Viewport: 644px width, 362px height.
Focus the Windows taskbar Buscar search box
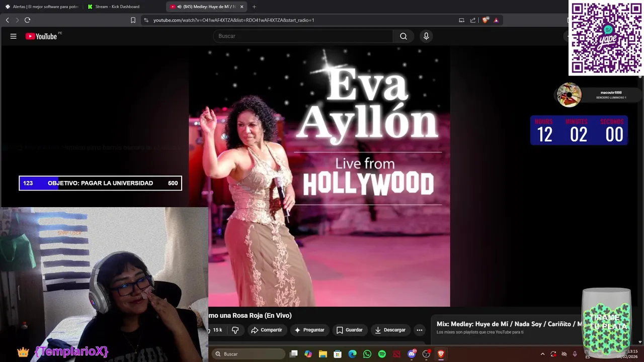tap(248, 354)
